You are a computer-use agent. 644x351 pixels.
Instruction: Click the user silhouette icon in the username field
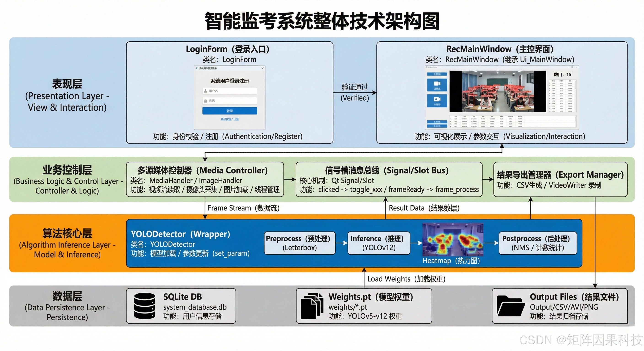coord(206,91)
